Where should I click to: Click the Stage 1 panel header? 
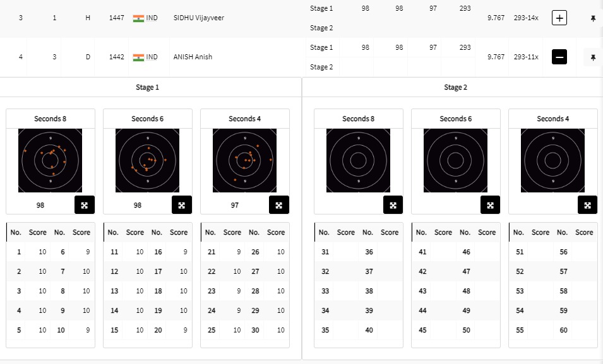tap(147, 87)
